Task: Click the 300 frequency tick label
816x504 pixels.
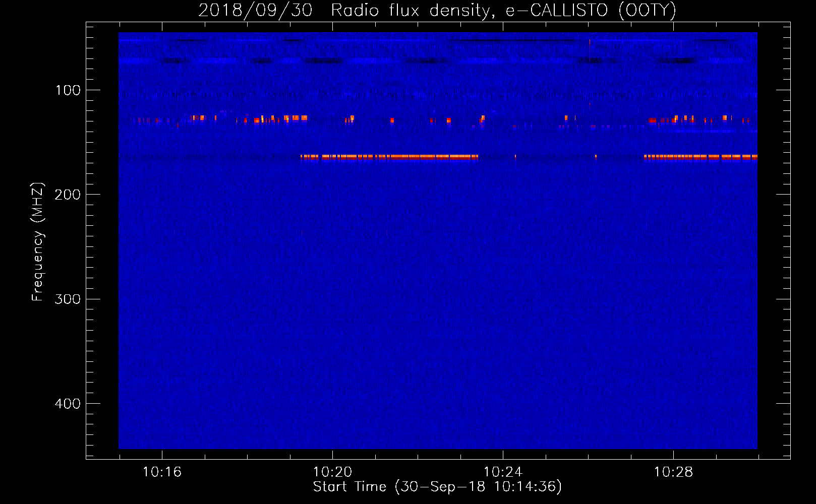Action: (68, 299)
